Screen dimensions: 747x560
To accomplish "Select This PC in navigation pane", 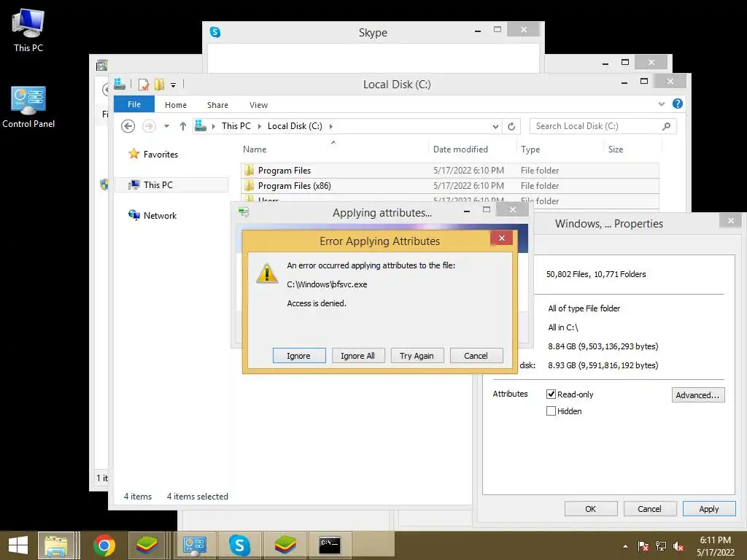I will coord(171,184).
